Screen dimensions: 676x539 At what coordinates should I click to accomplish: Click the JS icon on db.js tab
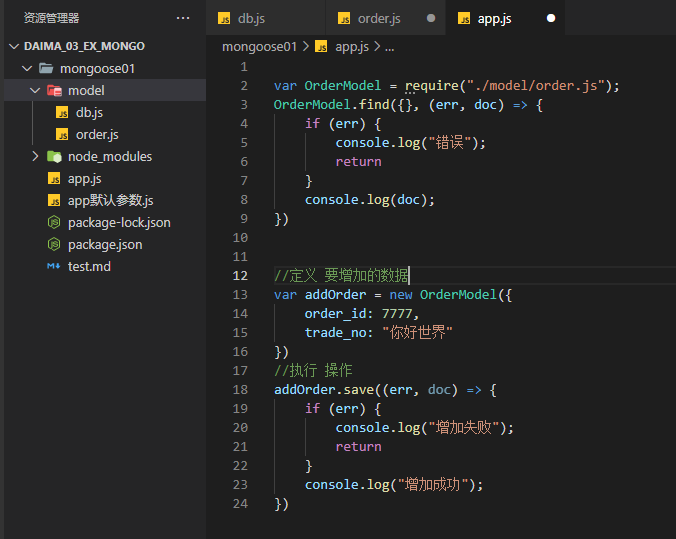[x=224, y=19]
